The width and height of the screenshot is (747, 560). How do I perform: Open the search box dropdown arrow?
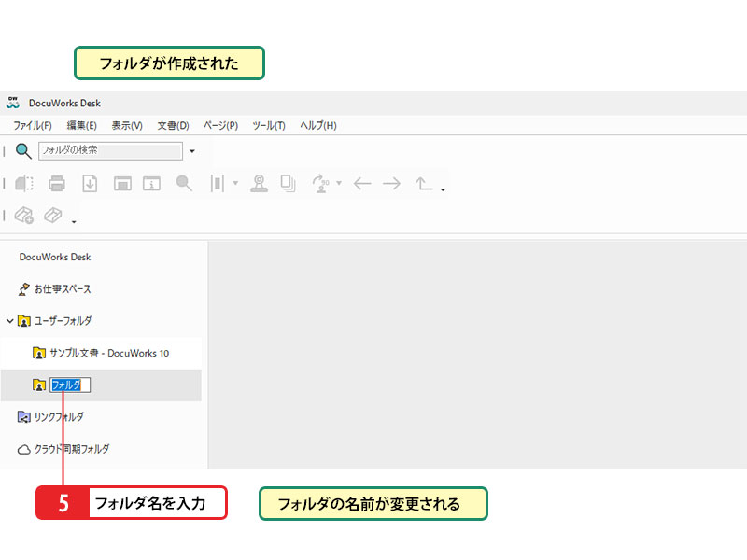(x=192, y=151)
